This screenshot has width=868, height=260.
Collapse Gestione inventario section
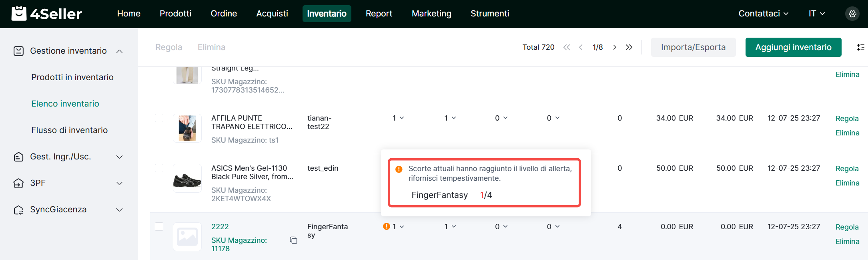point(119,51)
